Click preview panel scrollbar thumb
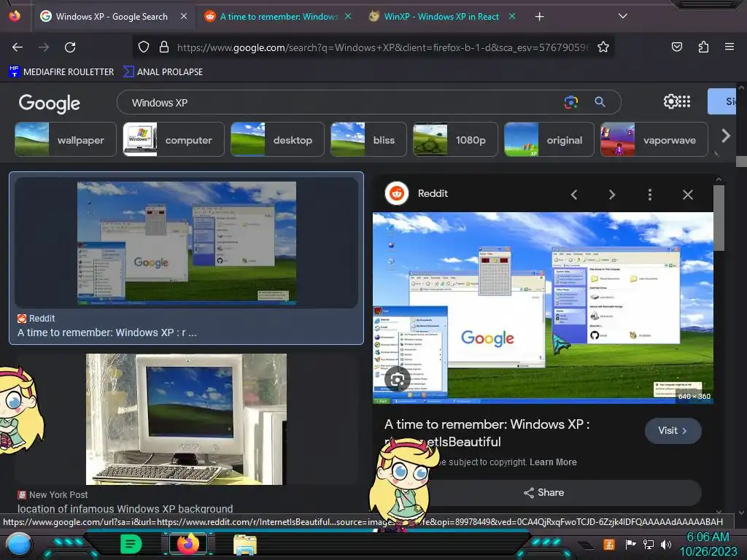The height and width of the screenshot is (560, 747). (x=719, y=217)
